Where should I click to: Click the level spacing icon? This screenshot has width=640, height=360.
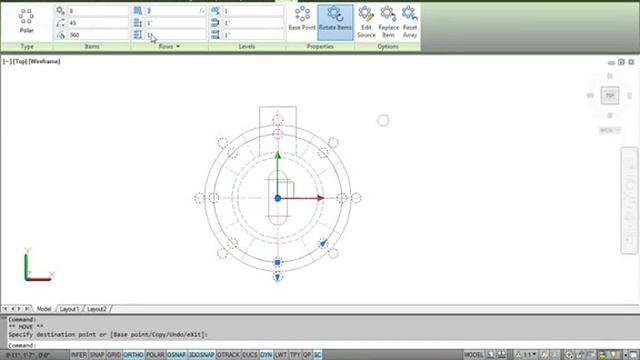(x=216, y=23)
